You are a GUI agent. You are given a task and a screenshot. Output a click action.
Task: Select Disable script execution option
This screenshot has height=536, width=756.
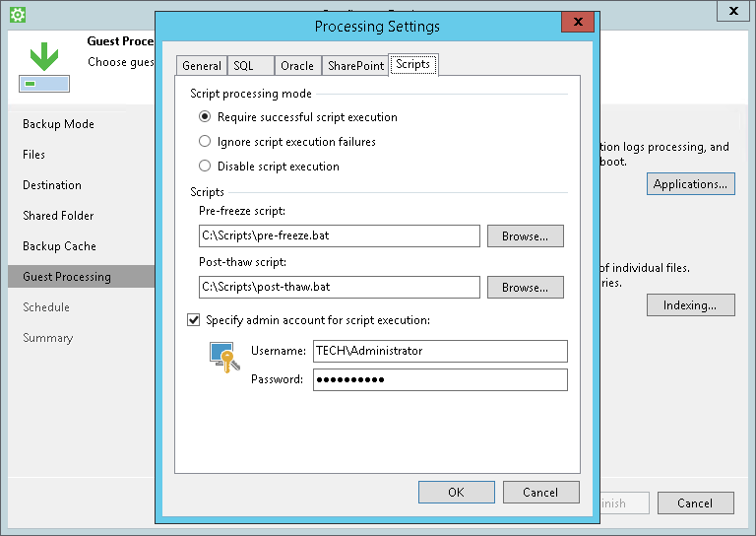point(205,167)
